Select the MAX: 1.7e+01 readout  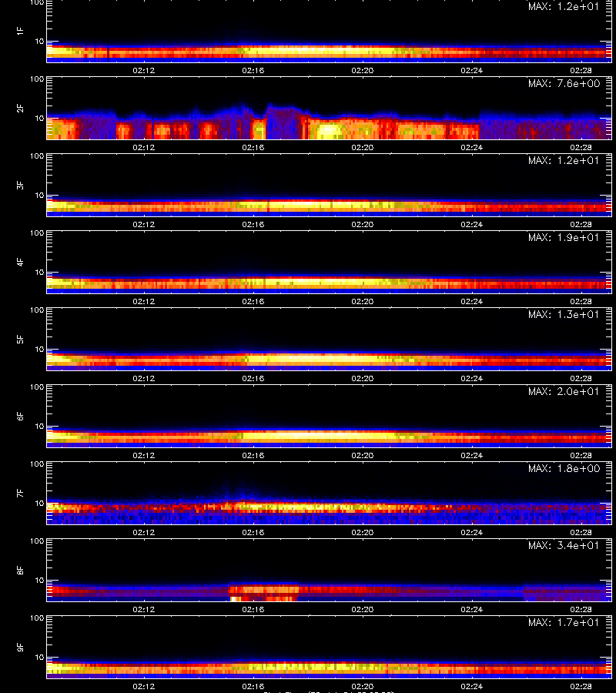click(564, 622)
